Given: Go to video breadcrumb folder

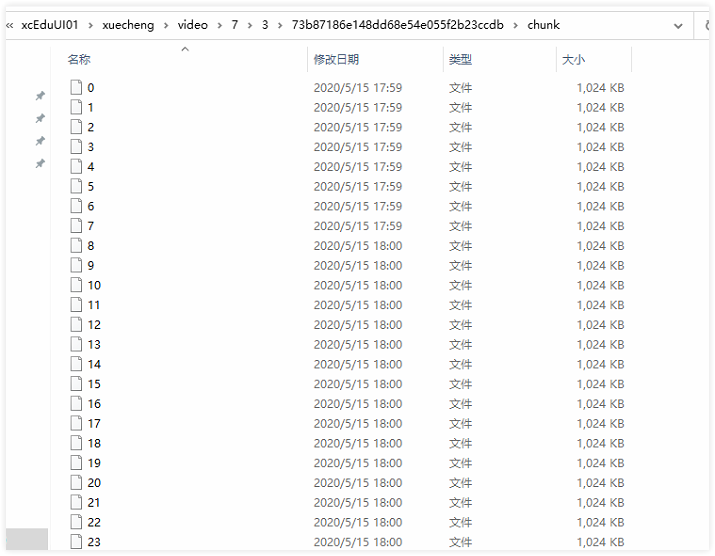Looking at the screenshot, I should coord(192,25).
